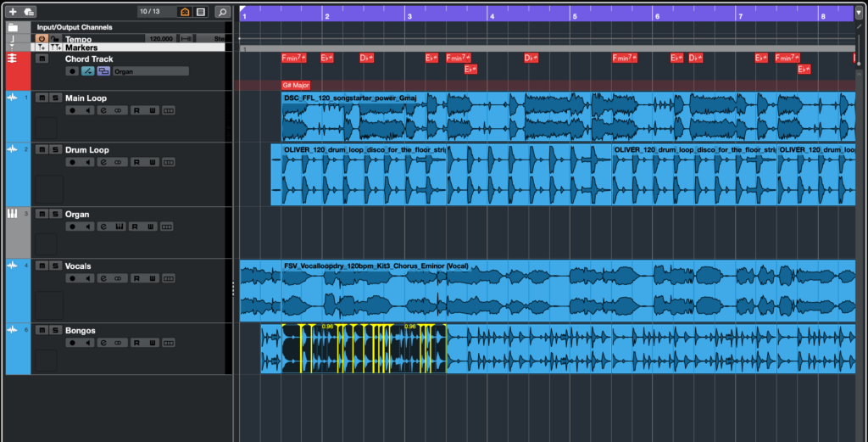Enable record on the Chord Track

(x=72, y=71)
